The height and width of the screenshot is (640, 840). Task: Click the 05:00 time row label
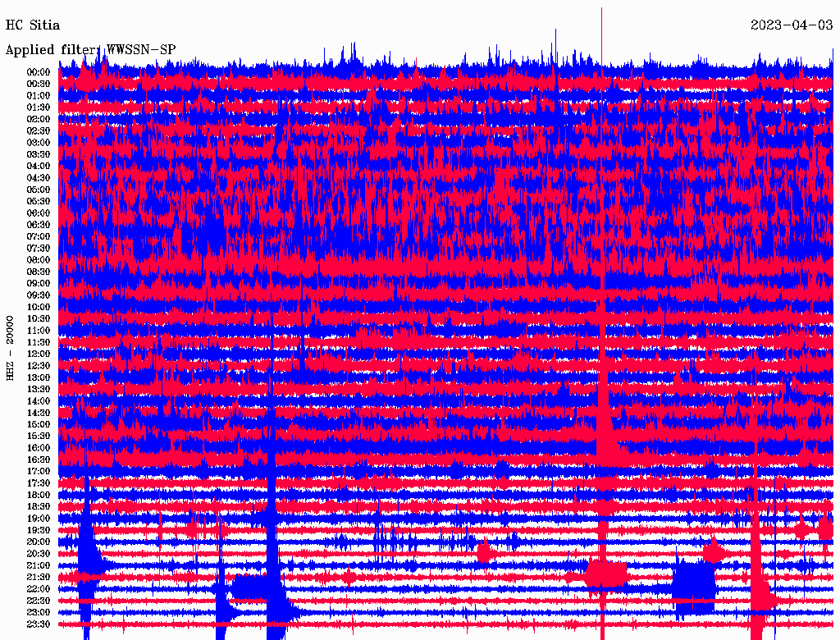pos(39,190)
